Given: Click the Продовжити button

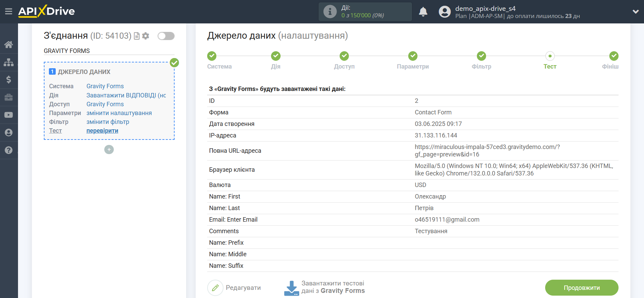Looking at the screenshot, I should 582,288.
